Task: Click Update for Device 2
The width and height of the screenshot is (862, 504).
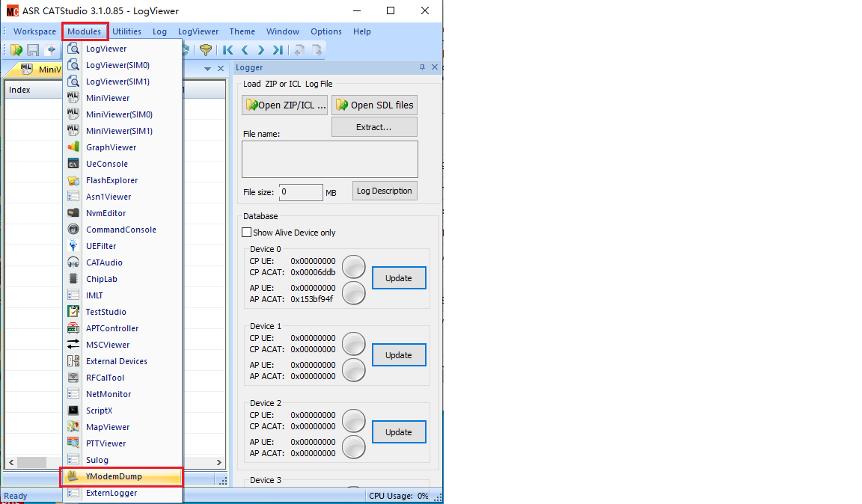Action: point(399,432)
